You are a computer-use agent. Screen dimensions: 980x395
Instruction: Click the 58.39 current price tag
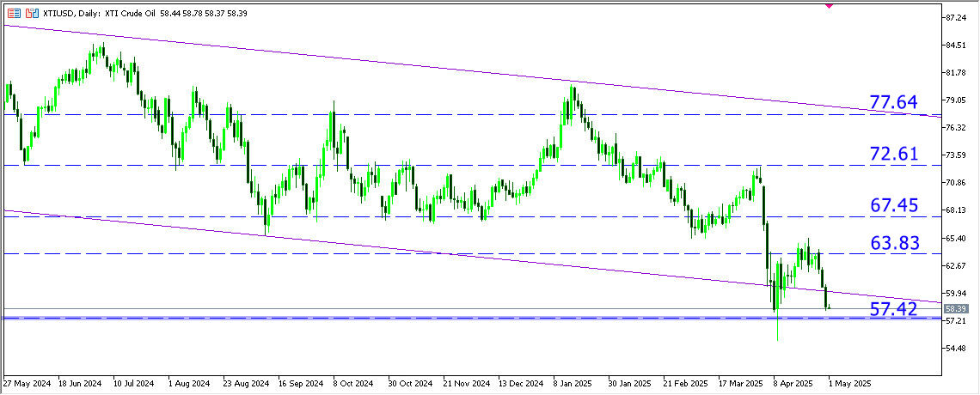[x=957, y=308]
